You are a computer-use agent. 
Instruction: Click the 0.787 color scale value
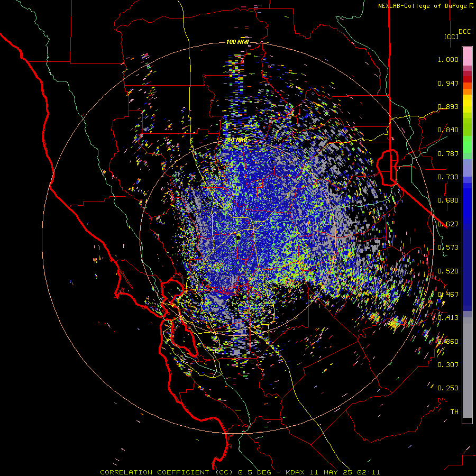tap(448, 153)
